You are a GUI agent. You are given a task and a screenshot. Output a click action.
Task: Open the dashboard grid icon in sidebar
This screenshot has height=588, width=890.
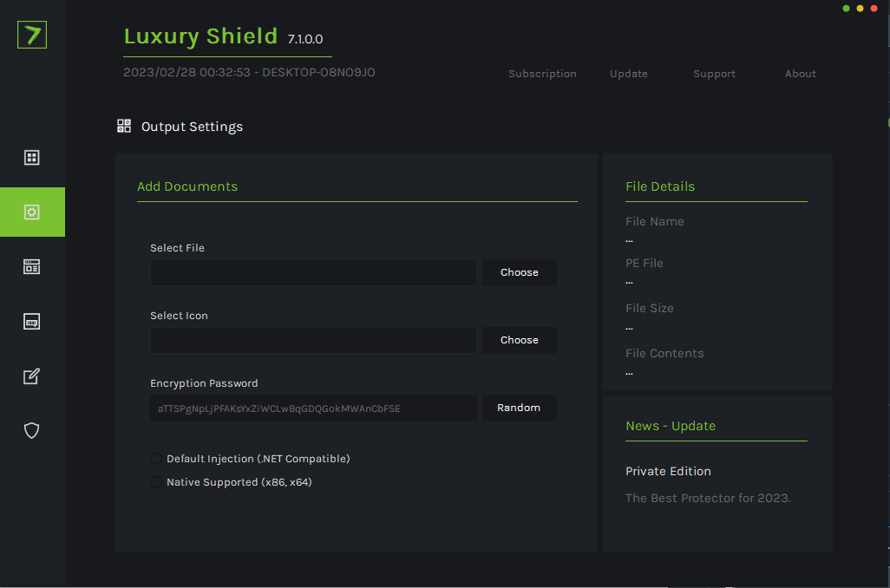(x=32, y=158)
